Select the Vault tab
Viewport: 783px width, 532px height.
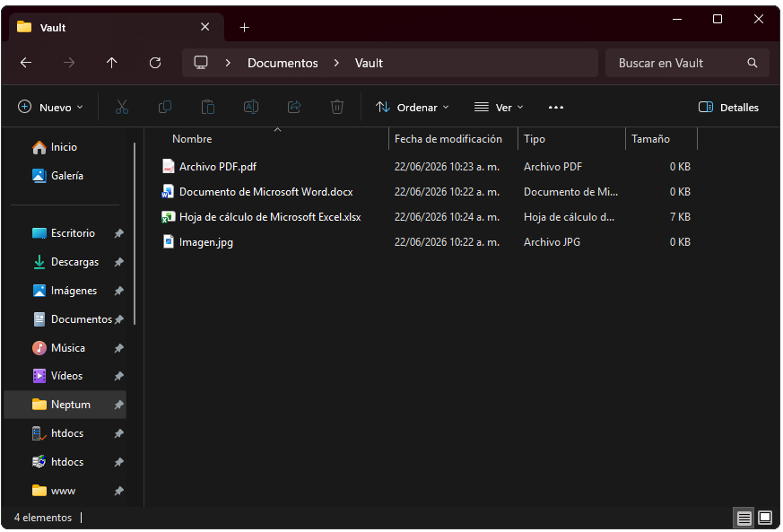click(x=116, y=28)
